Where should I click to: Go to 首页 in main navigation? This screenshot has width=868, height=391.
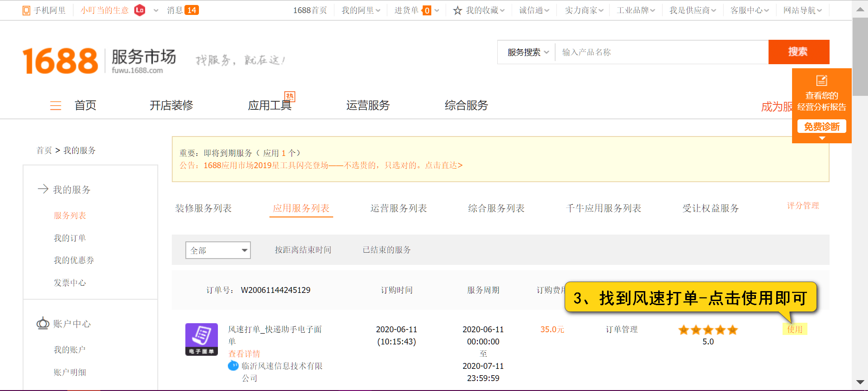pos(85,105)
